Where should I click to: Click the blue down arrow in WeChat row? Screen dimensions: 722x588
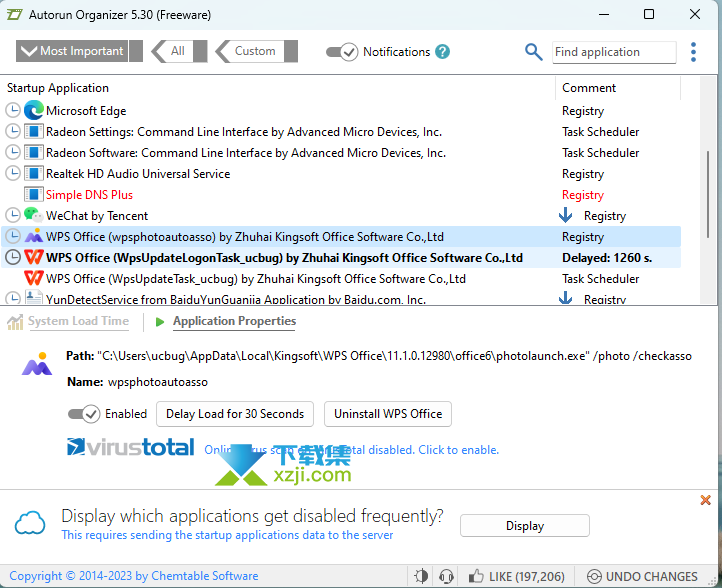[565, 215]
